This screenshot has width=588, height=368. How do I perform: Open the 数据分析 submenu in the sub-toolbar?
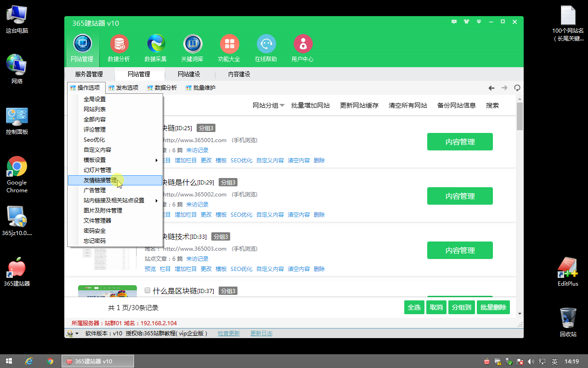[162, 88]
